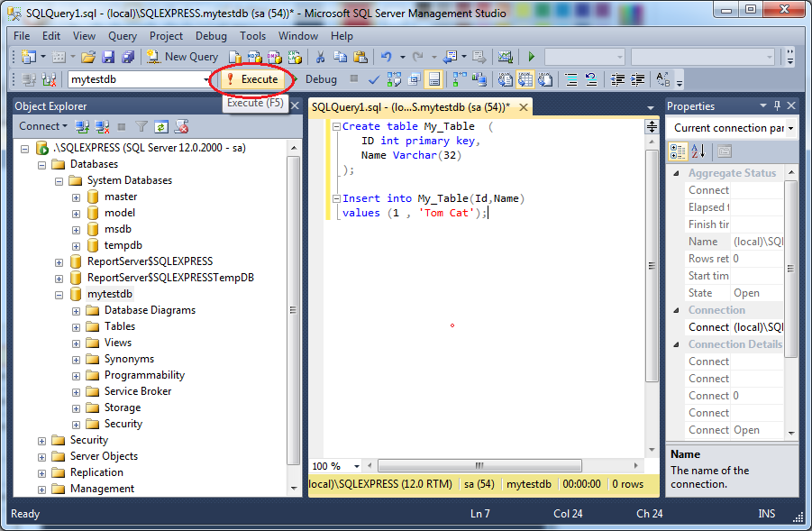The height and width of the screenshot is (531, 812).
Task: Click the Object Explorer Filter icon
Action: [x=141, y=126]
